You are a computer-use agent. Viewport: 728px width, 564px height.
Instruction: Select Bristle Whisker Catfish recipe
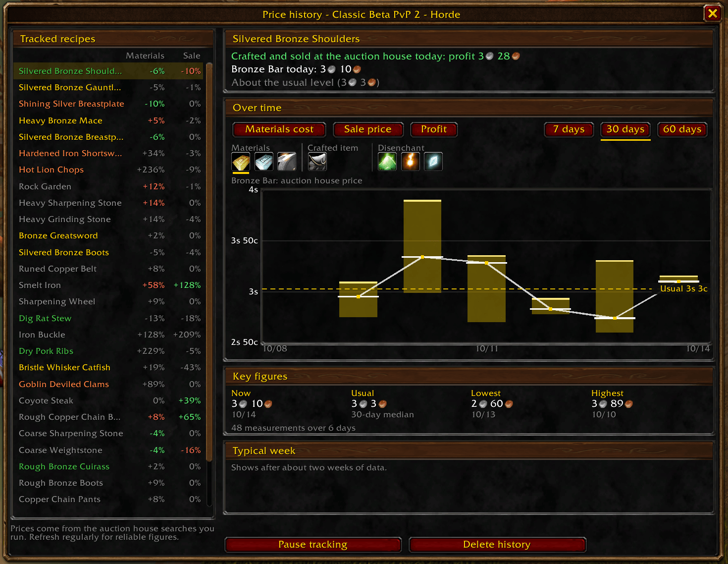109,367
